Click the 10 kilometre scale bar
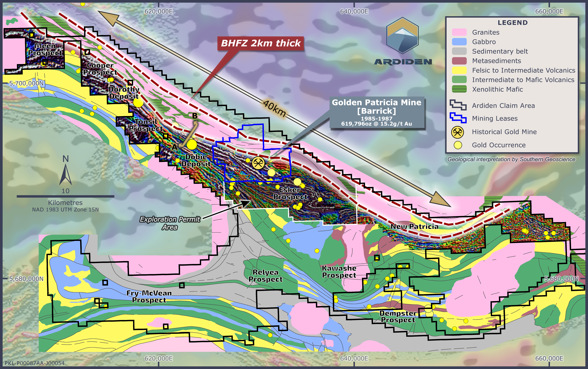This screenshot has height=369, width=588. click(x=66, y=196)
